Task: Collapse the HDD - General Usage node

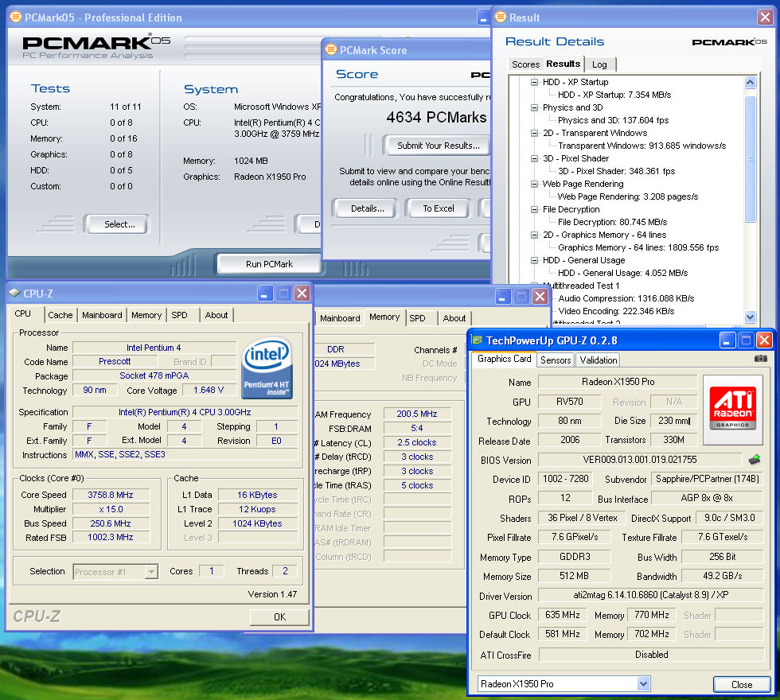Action: click(x=534, y=260)
